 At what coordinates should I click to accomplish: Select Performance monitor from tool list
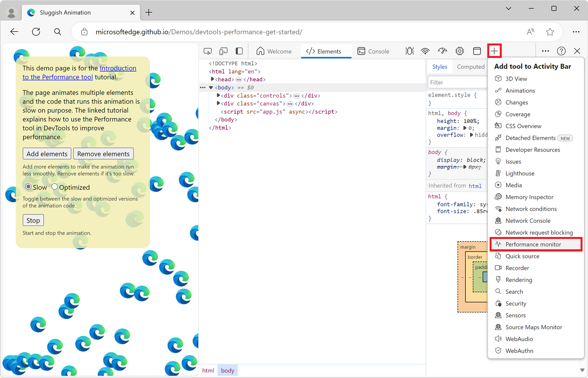pyautogui.click(x=536, y=244)
